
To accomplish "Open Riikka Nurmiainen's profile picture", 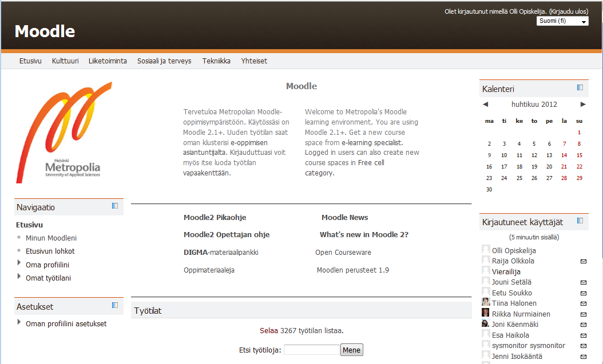I will click(x=486, y=313).
